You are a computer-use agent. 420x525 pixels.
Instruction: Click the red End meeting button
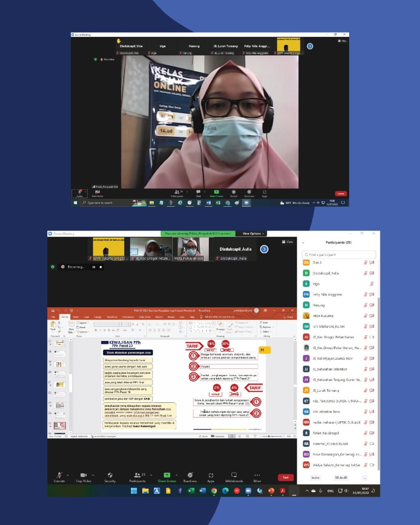point(285,477)
